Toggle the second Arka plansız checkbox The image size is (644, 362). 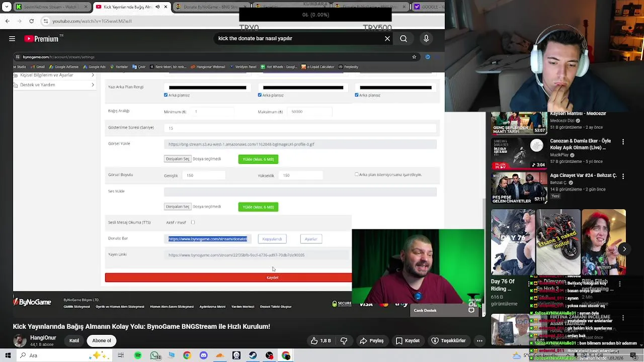[x=260, y=95]
